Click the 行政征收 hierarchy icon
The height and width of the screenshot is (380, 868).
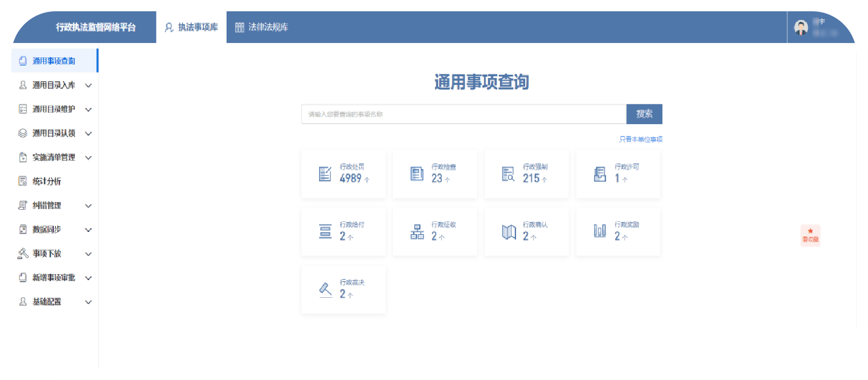(417, 232)
